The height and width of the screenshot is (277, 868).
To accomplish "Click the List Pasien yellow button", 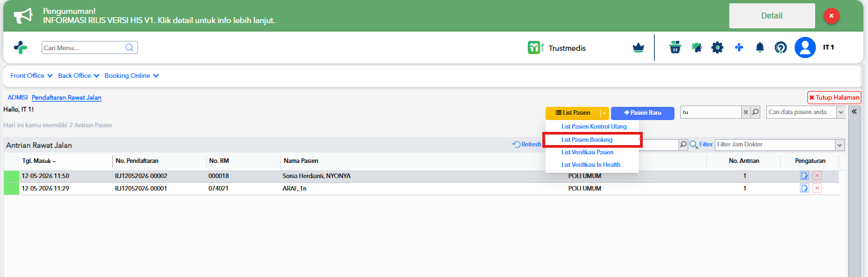I will (573, 113).
